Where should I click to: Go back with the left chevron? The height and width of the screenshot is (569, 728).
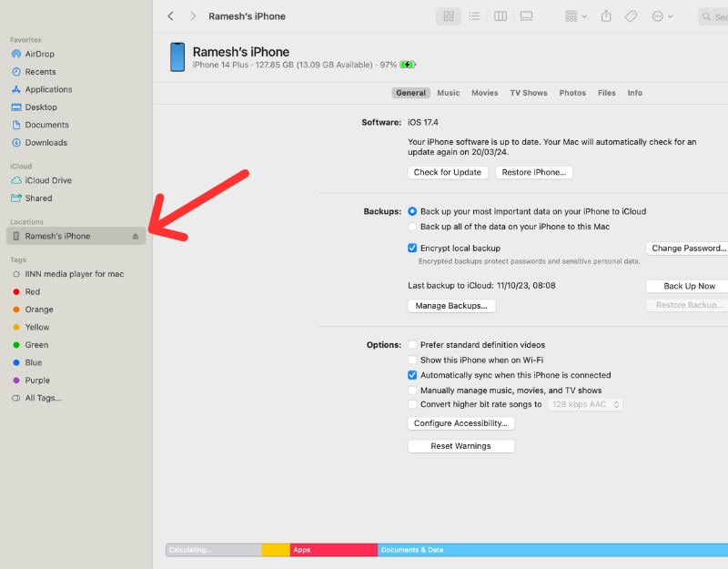pyautogui.click(x=170, y=16)
